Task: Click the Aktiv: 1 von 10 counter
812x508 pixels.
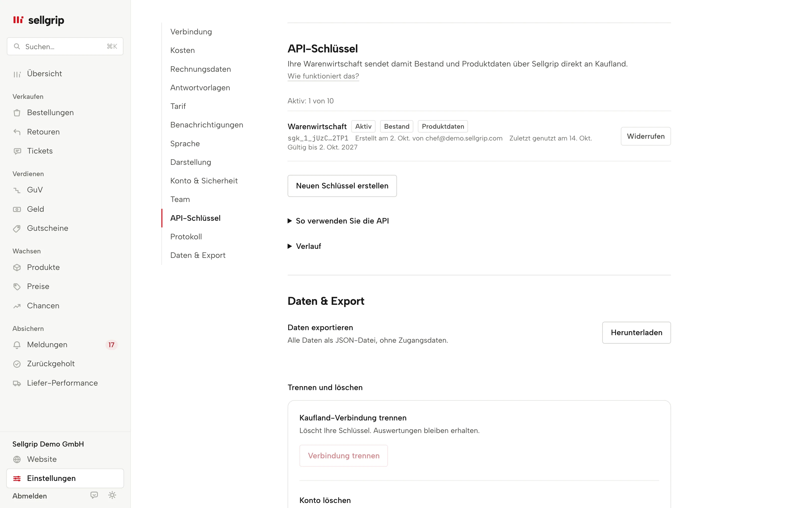Action: [310, 101]
